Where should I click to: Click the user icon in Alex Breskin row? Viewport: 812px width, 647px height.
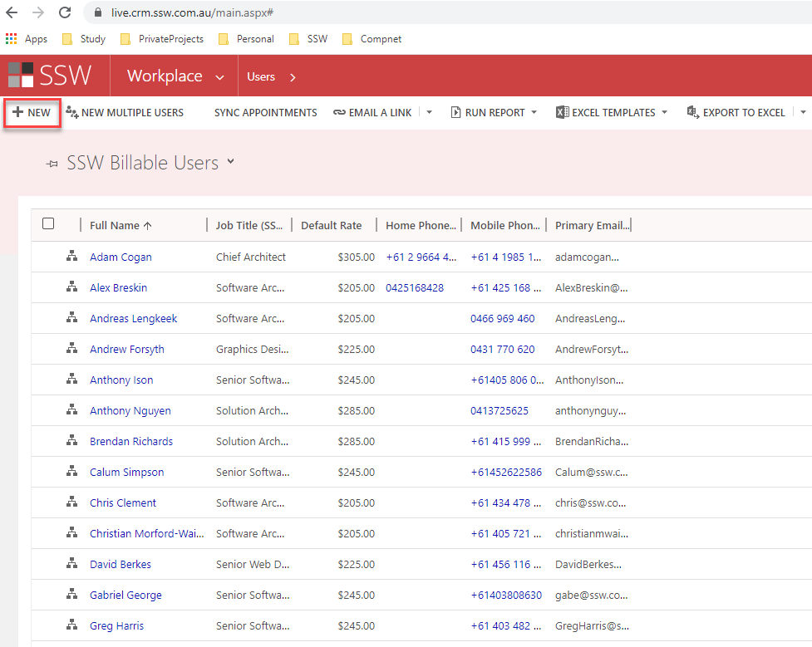click(72, 287)
